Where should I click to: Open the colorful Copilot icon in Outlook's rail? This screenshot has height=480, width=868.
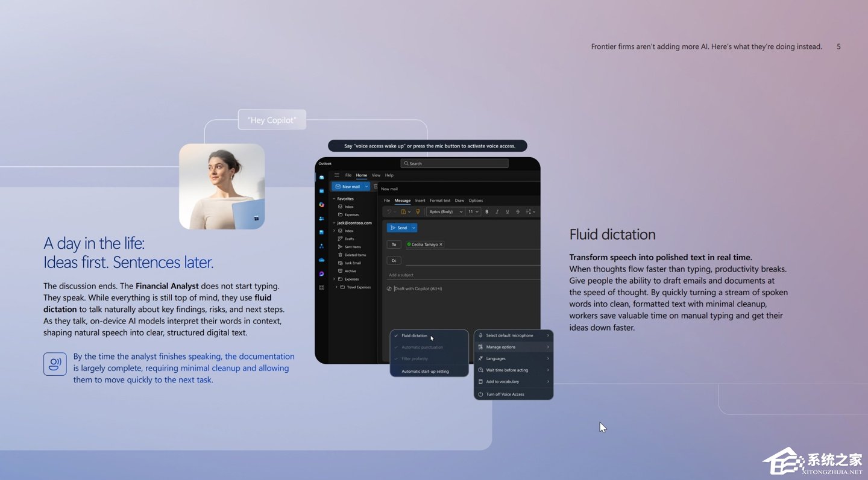click(321, 205)
